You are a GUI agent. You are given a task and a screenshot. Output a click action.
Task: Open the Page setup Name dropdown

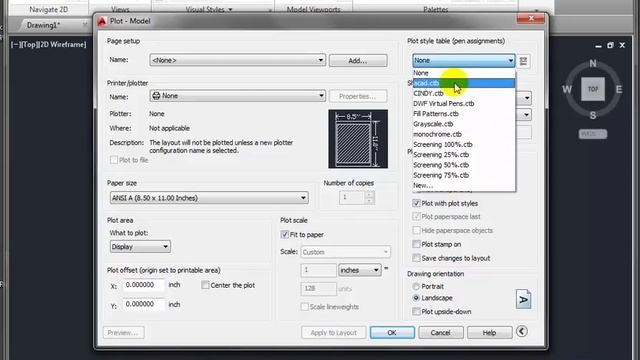tap(238, 60)
